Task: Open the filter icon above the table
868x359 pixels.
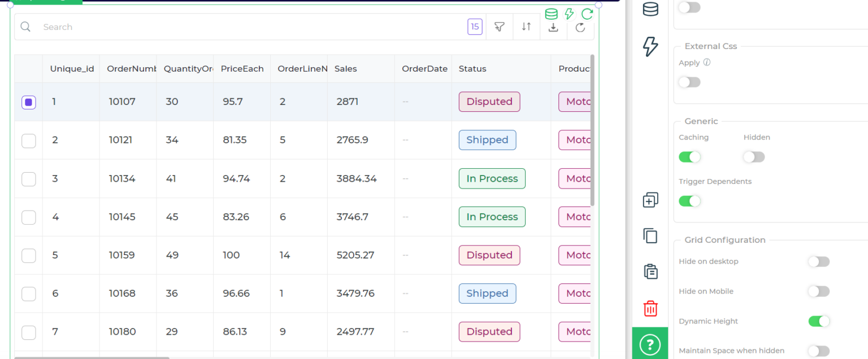Action: coord(499,27)
